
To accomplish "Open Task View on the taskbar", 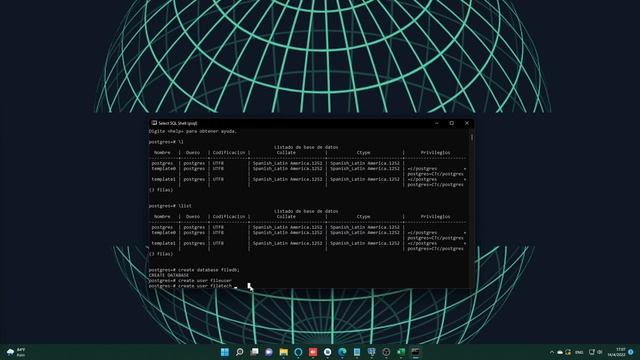I will [254, 352].
